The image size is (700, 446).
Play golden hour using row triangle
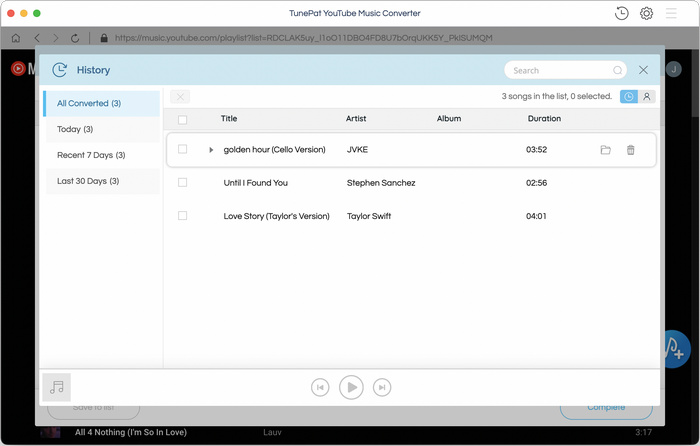tap(211, 150)
